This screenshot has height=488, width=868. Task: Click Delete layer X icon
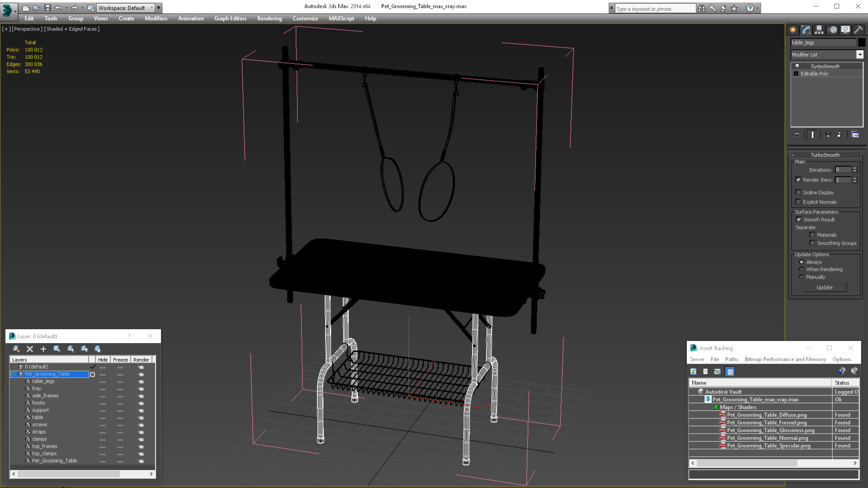pyautogui.click(x=30, y=349)
